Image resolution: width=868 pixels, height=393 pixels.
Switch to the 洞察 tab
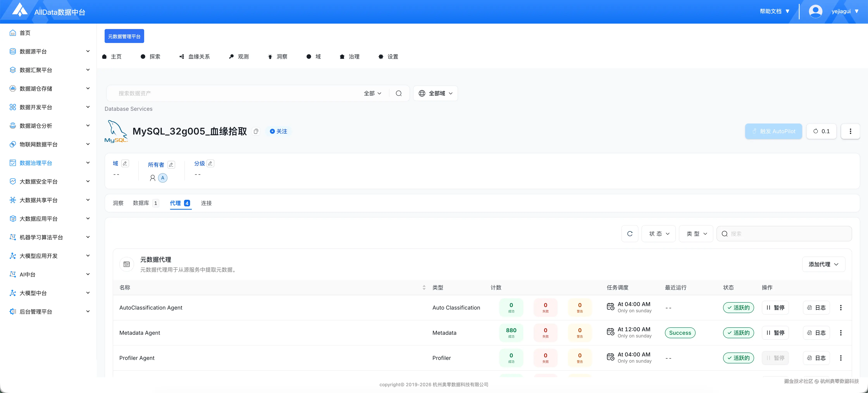[x=118, y=203]
